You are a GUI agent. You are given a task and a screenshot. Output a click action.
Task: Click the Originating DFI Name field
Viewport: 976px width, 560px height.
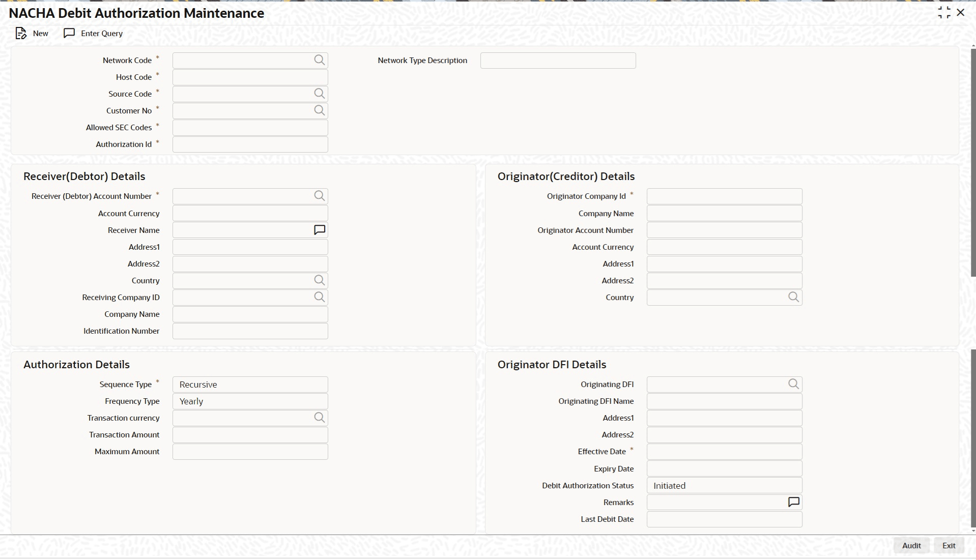pos(725,401)
